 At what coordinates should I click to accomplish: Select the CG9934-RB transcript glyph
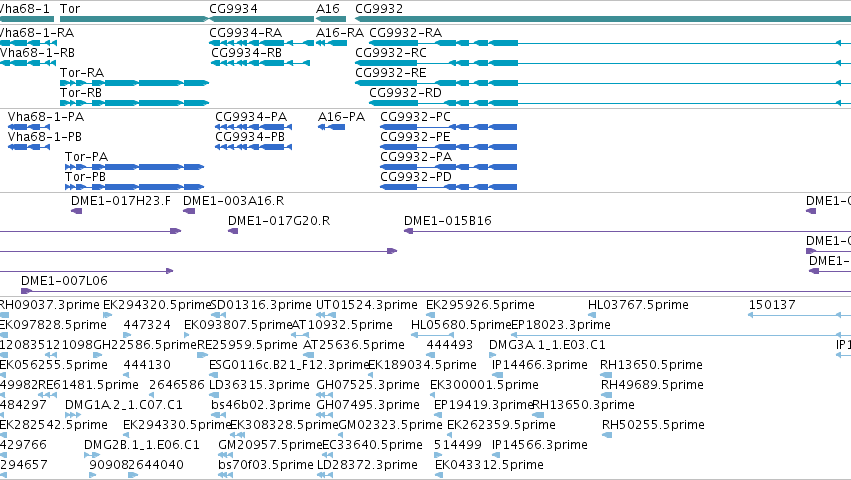tap(261, 63)
